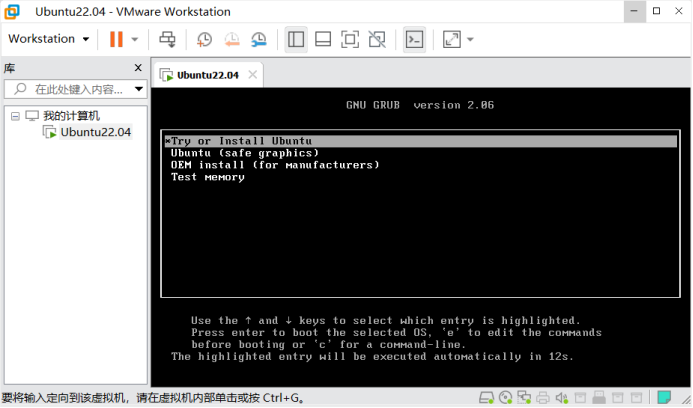Screen dimensions: 693x408
Task: Select Ubuntu22.04 in the library tree
Action: 95,132
